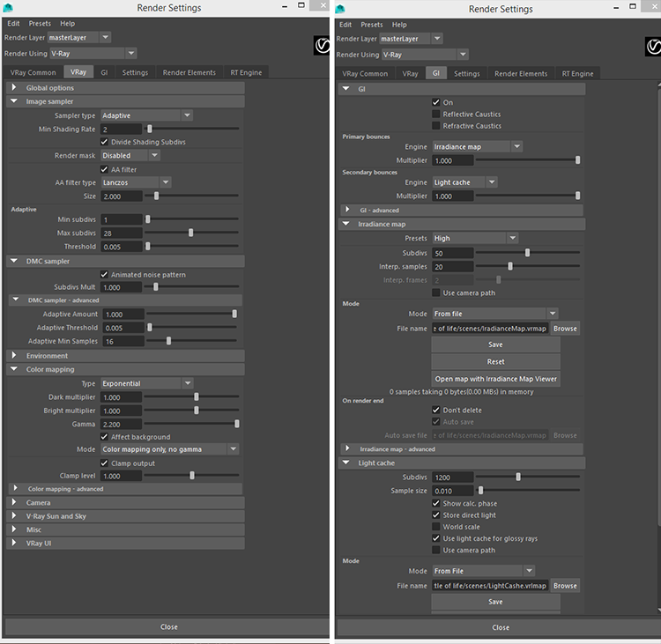Toggle Store direct light checkbox
This screenshot has height=644, width=661.
[x=436, y=515]
